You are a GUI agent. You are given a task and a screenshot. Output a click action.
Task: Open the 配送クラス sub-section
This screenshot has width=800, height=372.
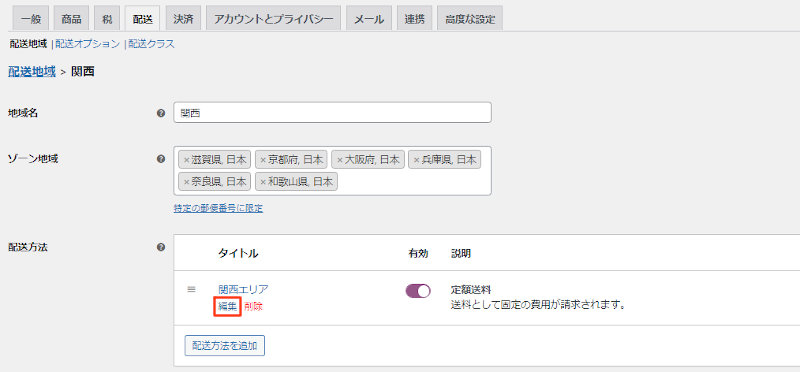click(x=151, y=44)
